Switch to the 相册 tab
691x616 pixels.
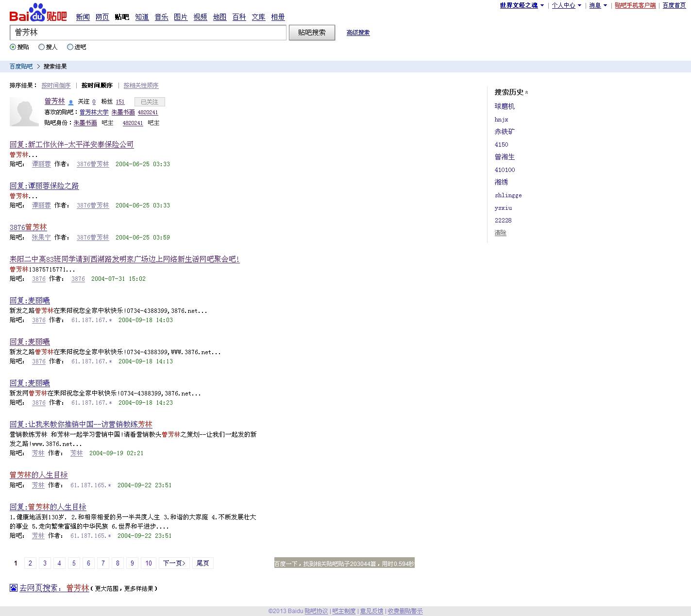[278, 17]
